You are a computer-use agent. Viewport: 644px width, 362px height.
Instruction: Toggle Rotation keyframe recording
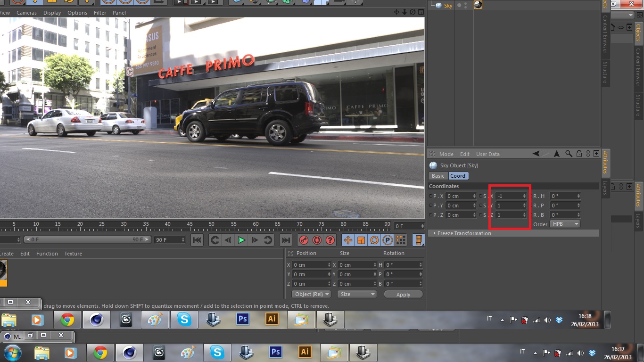[x=374, y=240]
